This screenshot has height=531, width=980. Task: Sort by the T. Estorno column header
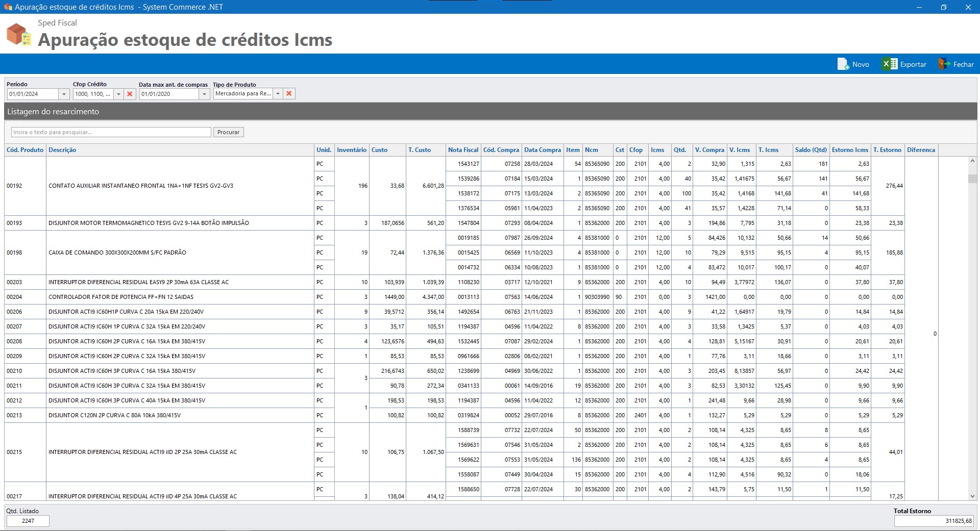click(887, 150)
